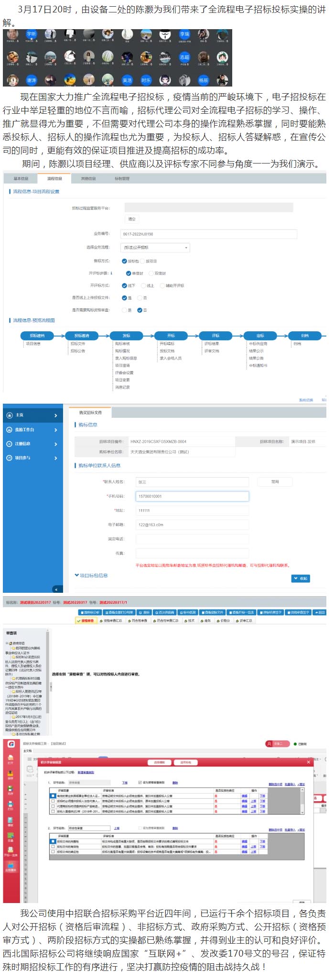The image size is (334, 980).
Task: Click the 项目参与 sidebar icon
Action: (10, 458)
